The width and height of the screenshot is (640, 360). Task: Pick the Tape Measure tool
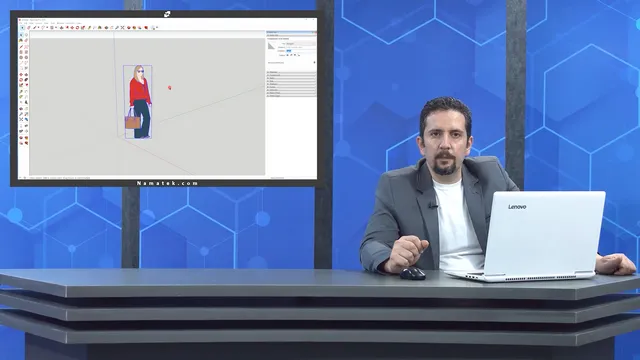point(21,91)
